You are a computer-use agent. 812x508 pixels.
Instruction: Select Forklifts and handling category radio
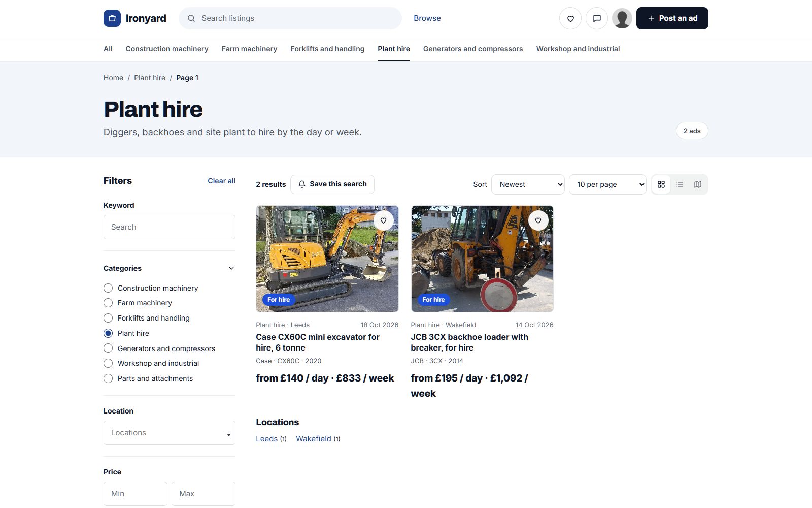click(x=108, y=318)
